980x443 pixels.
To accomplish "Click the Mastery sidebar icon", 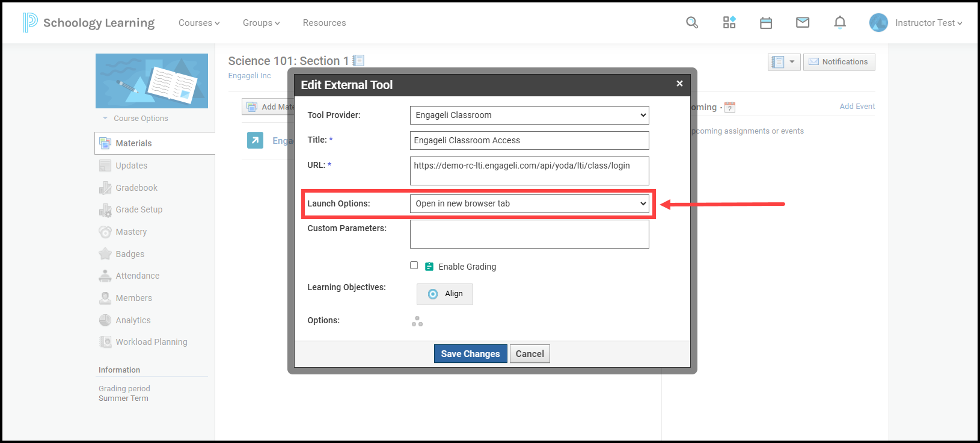I will pos(105,232).
